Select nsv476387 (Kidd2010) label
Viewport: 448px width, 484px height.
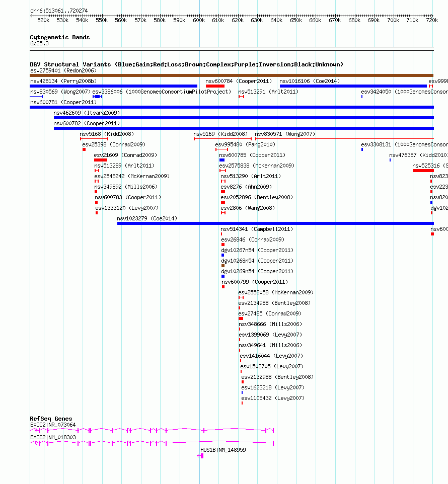[x=418, y=155]
